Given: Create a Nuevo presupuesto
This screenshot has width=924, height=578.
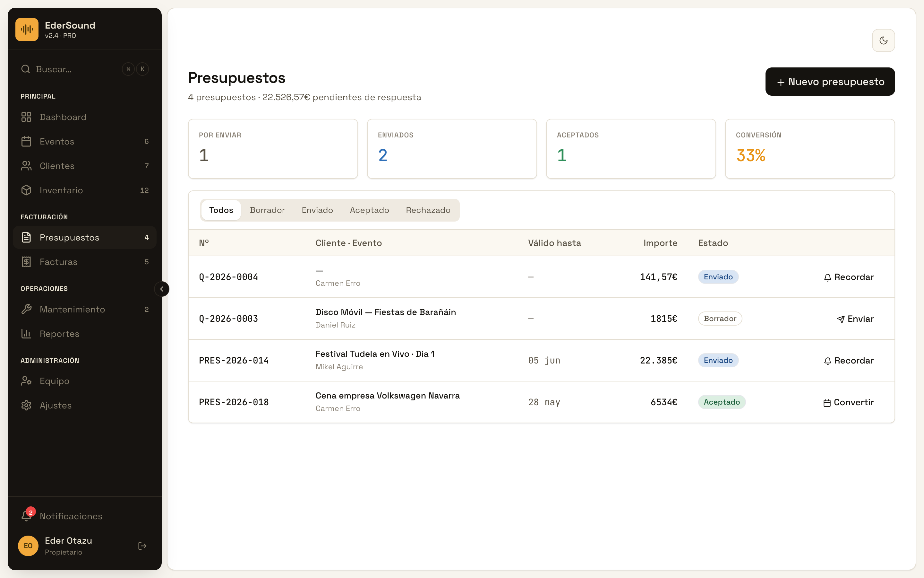Looking at the screenshot, I should tap(830, 82).
